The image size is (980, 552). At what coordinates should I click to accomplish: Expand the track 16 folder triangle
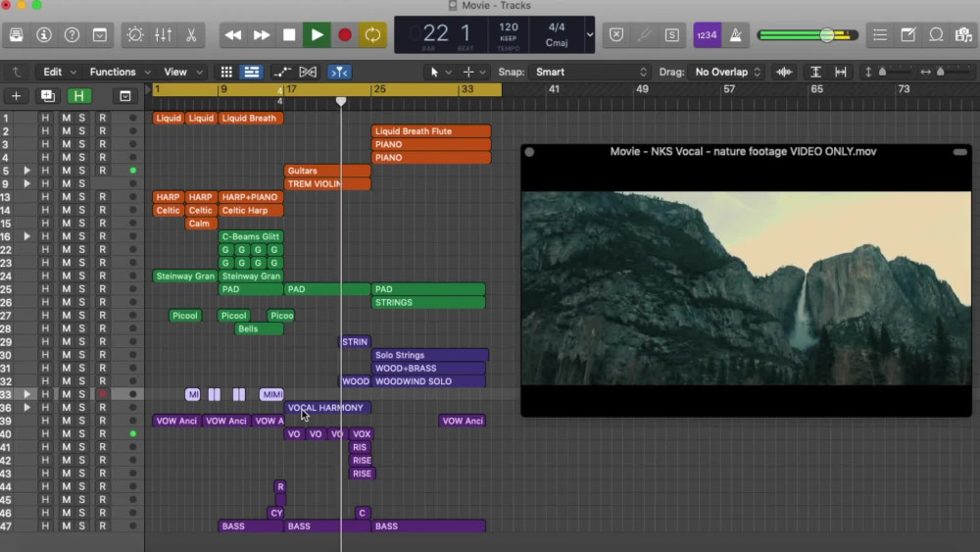(x=26, y=236)
